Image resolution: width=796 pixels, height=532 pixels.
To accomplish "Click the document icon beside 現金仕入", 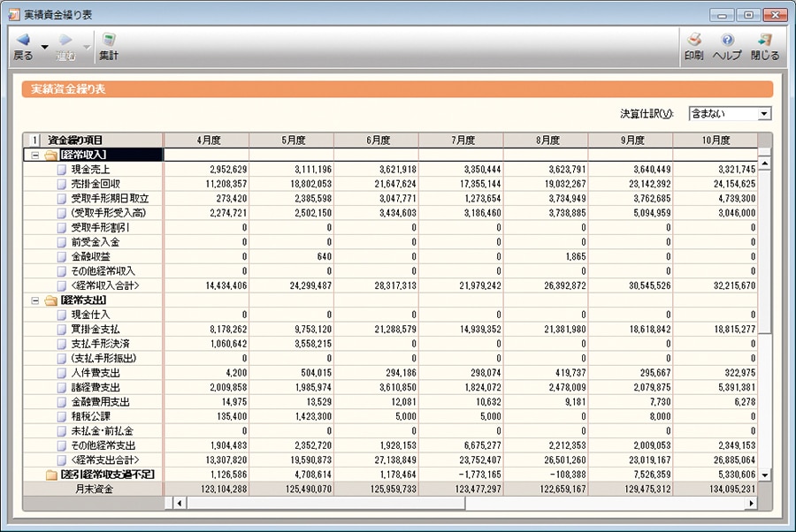I will point(62,315).
